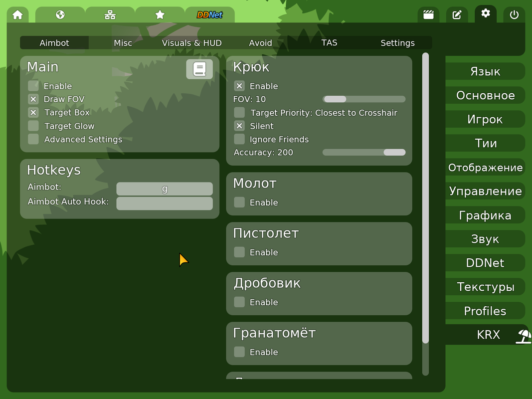This screenshot has height=399, width=532.
Task: Open the favorites star tab
Action: 160,15
